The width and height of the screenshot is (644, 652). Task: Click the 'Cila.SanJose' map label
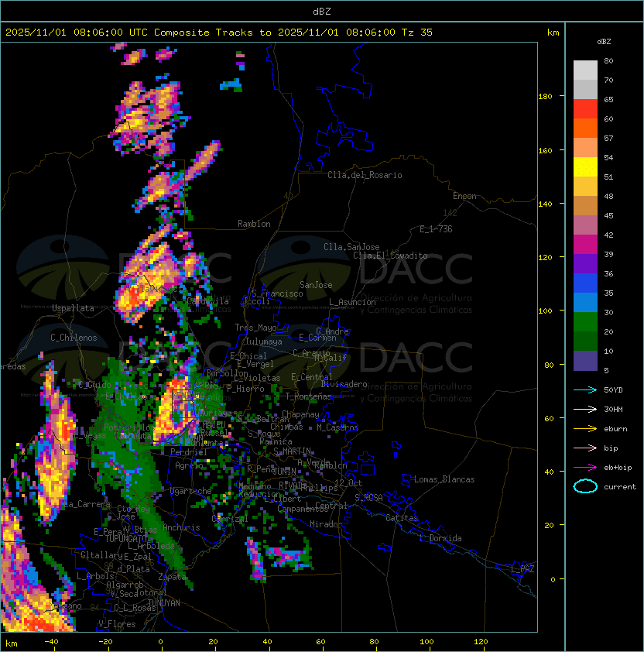(x=351, y=247)
